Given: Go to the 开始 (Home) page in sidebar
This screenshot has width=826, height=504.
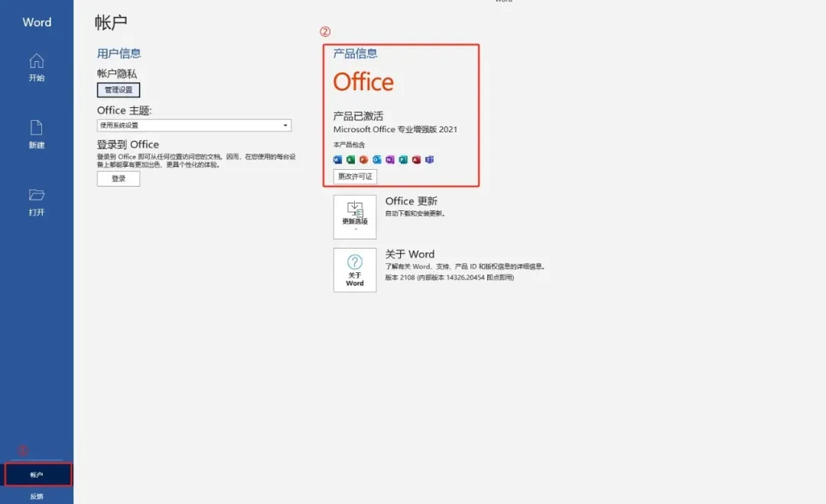Looking at the screenshot, I should point(37,67).
